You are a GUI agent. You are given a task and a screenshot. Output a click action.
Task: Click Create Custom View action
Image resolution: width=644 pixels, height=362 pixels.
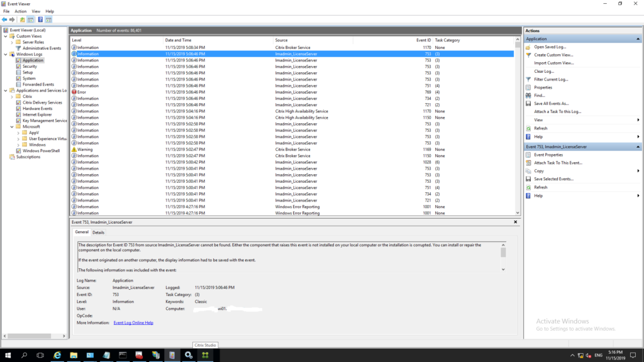[553, 55]
